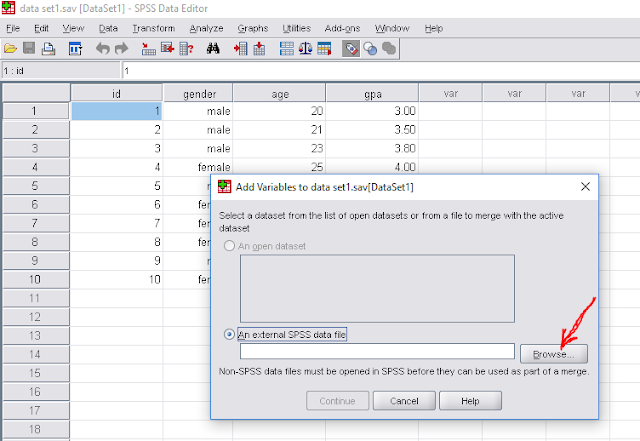Click the Insert Variable toolbar icon

pos(259,49)
